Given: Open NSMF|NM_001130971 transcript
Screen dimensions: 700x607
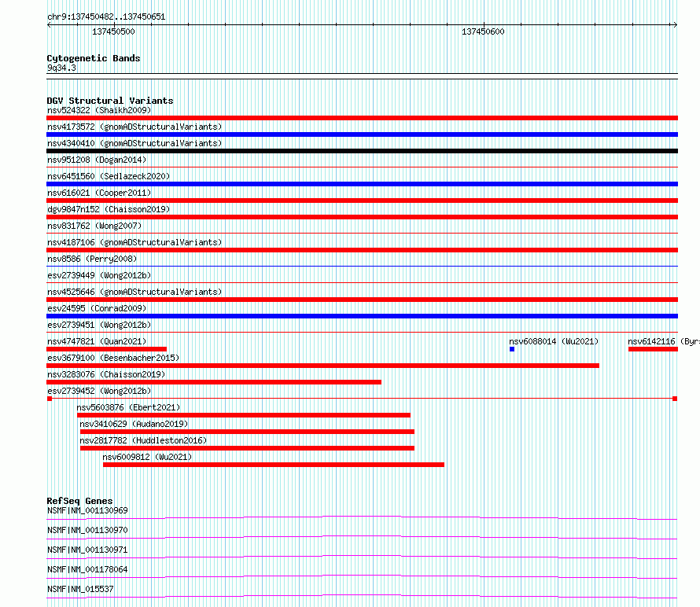Looking at the screenshot, I should tap(87, 550).
